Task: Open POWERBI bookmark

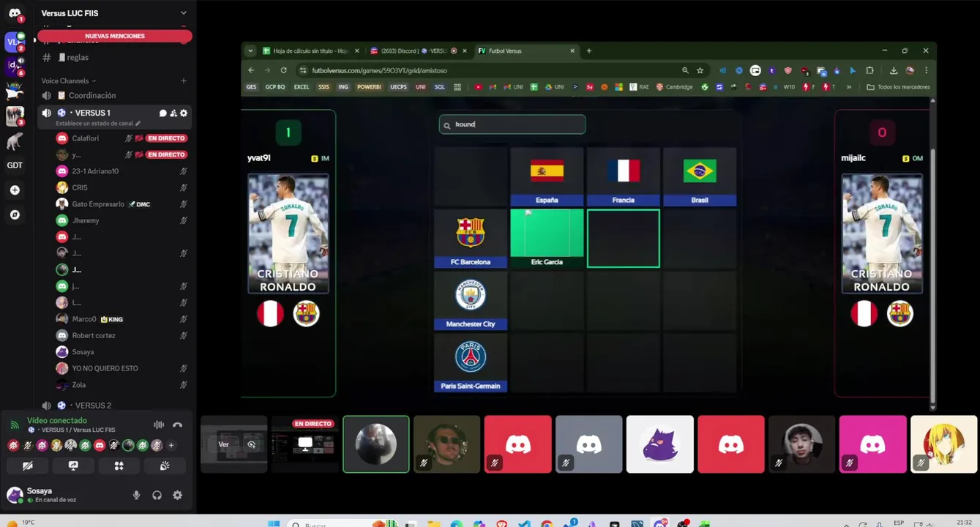Action: point(369,87)
